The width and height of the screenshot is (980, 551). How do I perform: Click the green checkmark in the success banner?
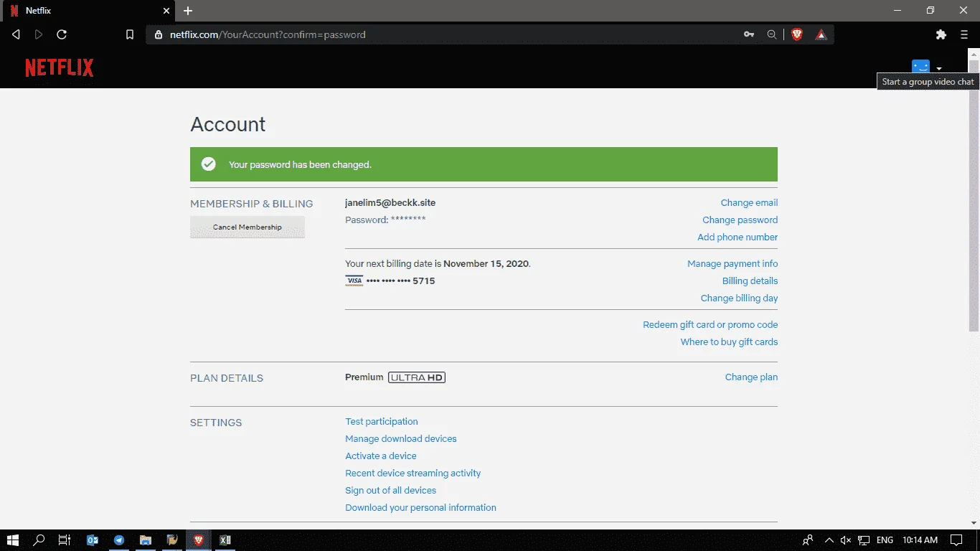click(209, 164)
